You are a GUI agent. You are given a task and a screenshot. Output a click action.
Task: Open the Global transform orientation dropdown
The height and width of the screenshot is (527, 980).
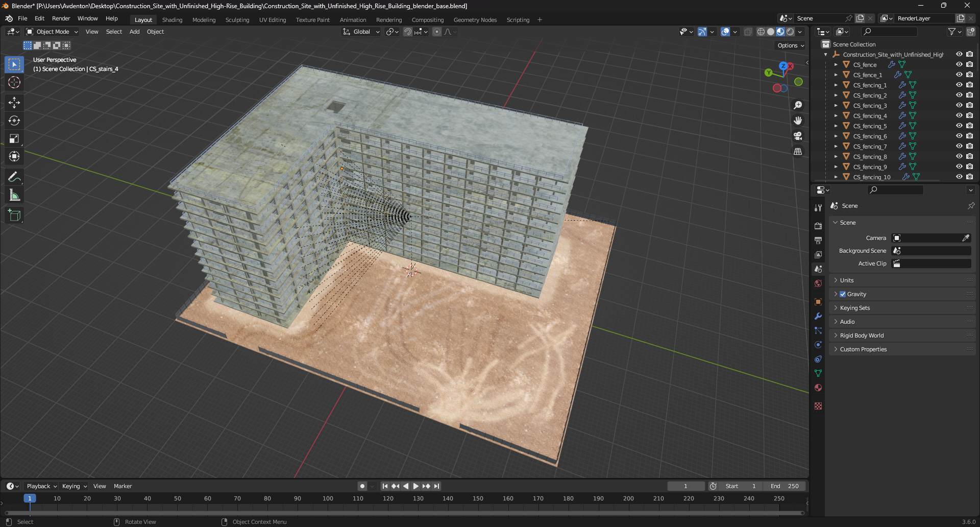click(361, 32)
